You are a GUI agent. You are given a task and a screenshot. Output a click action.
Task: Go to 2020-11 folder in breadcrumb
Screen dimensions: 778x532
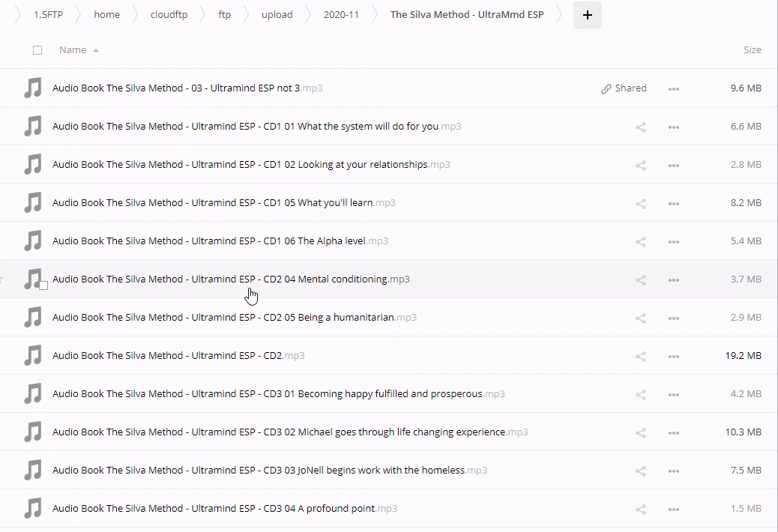(341, 15)
